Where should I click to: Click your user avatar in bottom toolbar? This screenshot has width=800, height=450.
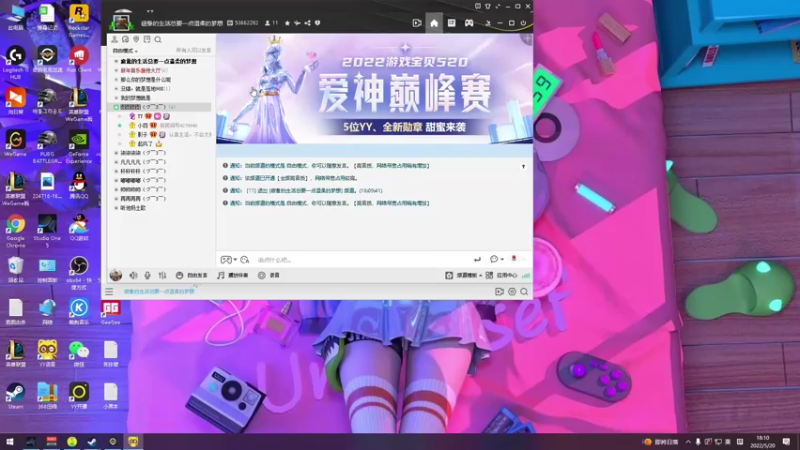pos(116,276)
